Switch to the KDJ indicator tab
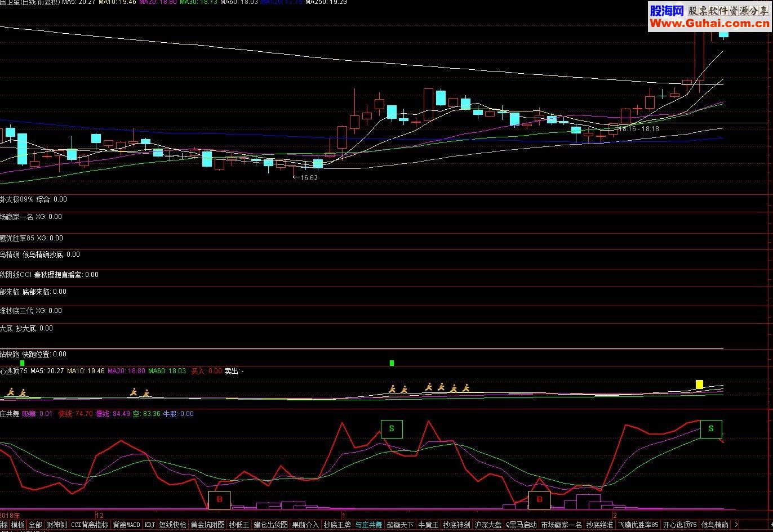 pyautogui.click(x=149, y=525)
